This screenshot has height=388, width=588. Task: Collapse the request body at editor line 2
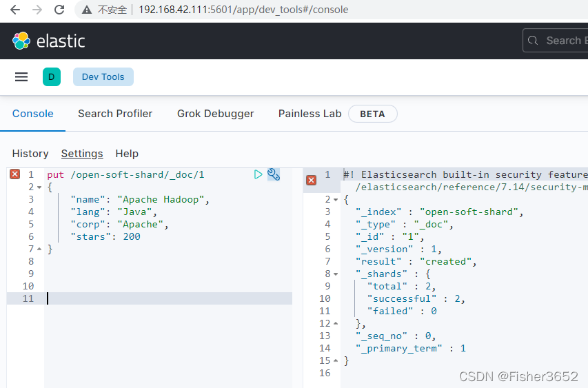click(x=39, y=187)
